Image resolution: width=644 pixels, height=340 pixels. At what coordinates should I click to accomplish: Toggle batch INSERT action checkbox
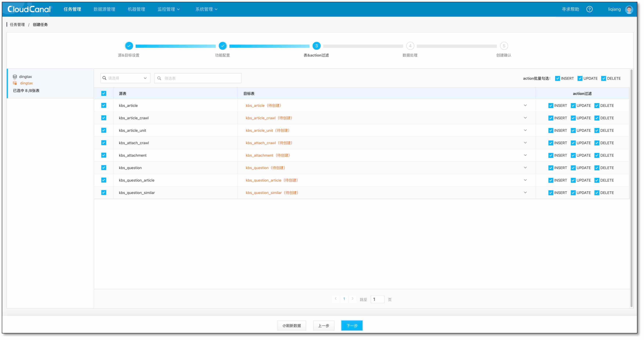click(557, 79)
